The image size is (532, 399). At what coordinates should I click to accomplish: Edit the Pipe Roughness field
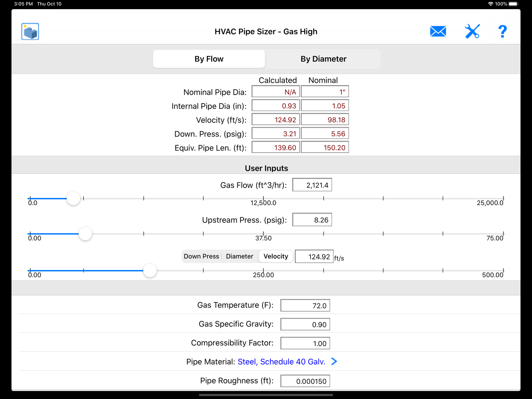(305, 381)
